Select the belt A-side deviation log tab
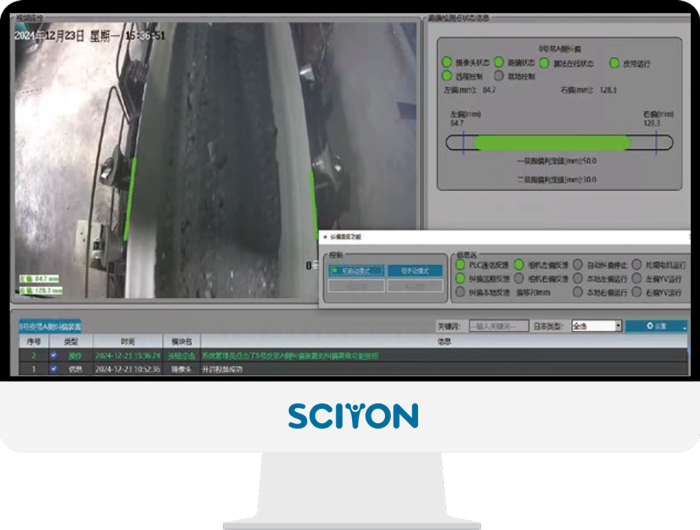 (x=50, y=326)
